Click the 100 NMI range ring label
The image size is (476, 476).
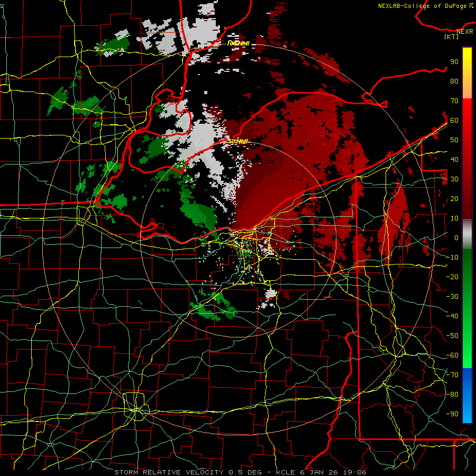click(x=238, y=43)
